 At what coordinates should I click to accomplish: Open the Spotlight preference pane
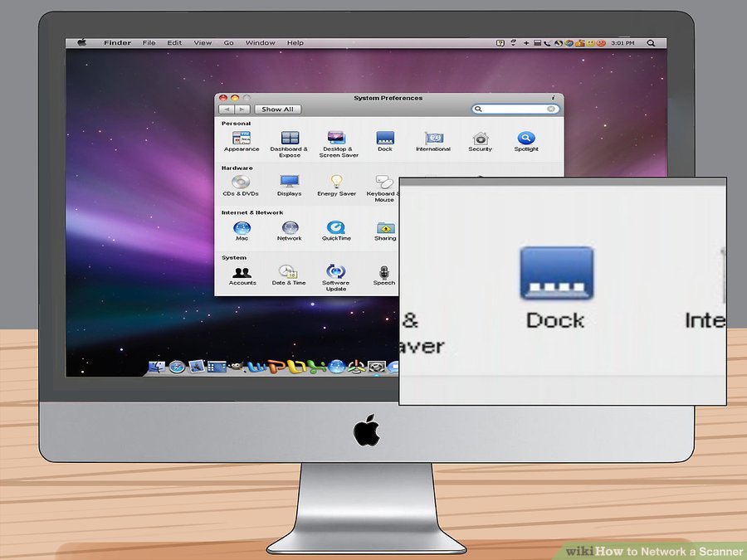pos(526,141)
